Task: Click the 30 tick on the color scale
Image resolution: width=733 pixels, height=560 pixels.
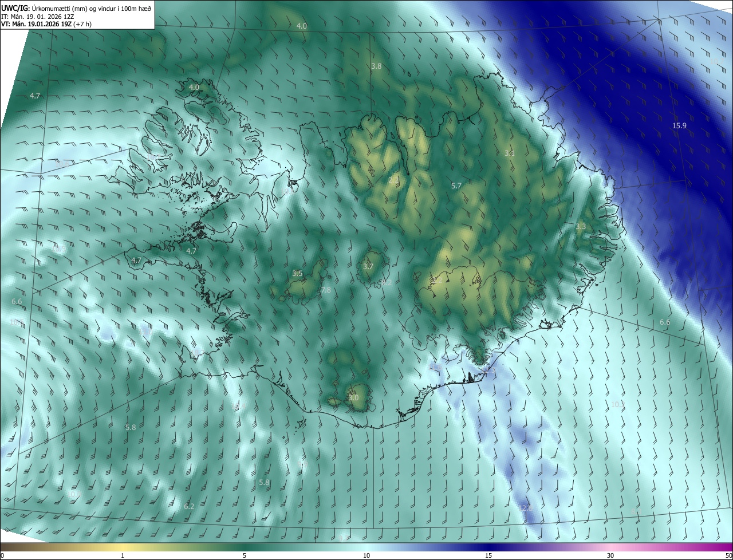Action: pyautogui.click(x=610, y=555)
